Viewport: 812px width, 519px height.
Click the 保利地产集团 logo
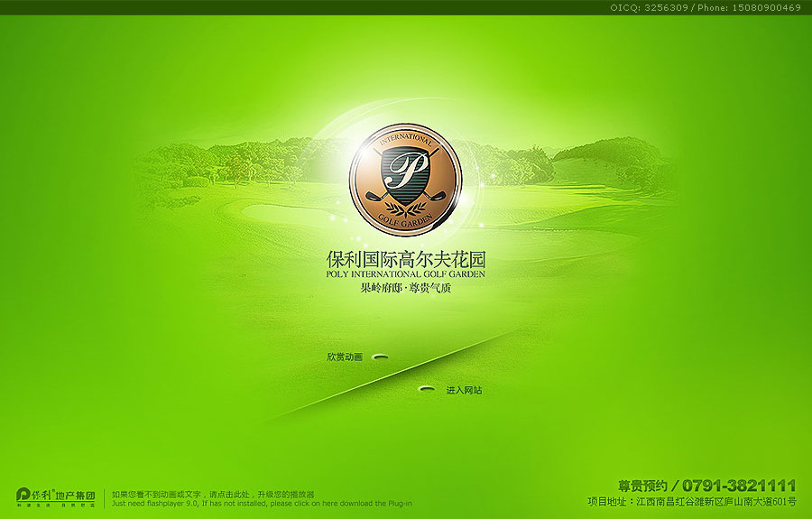point(55,496)
